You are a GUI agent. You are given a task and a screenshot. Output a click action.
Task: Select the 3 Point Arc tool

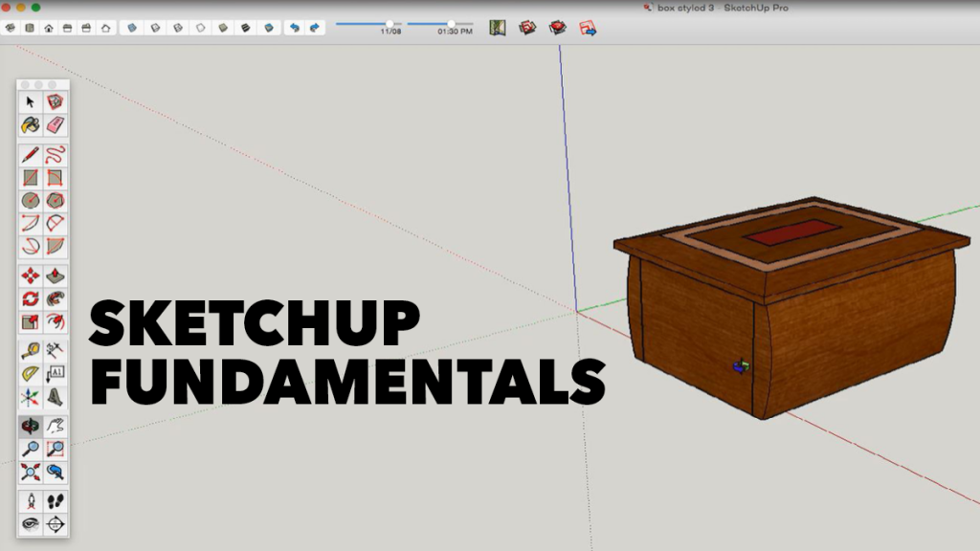pyautogui.click(x=30, y=246)
